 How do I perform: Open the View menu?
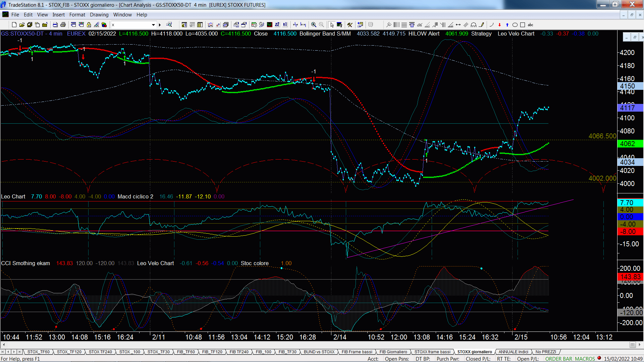click(42, 15)
